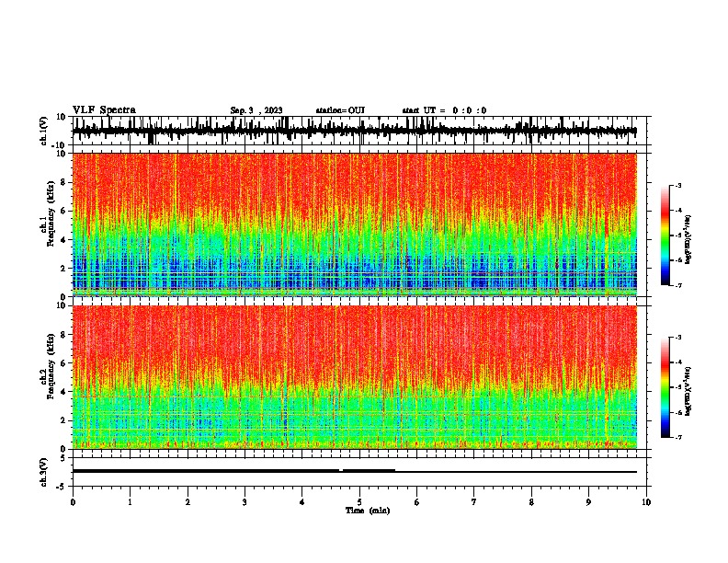Click the "ch.3(V)" axis label

tap(44, 472)
